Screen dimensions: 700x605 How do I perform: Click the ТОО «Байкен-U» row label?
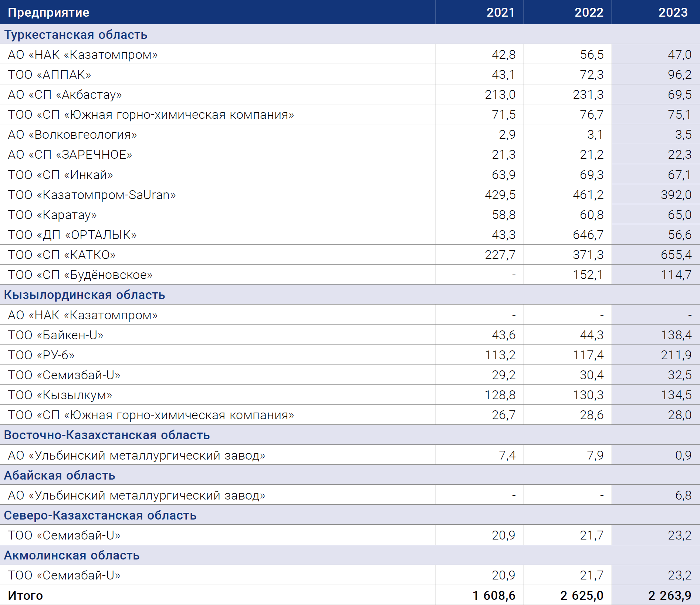(x=56, y=335)
